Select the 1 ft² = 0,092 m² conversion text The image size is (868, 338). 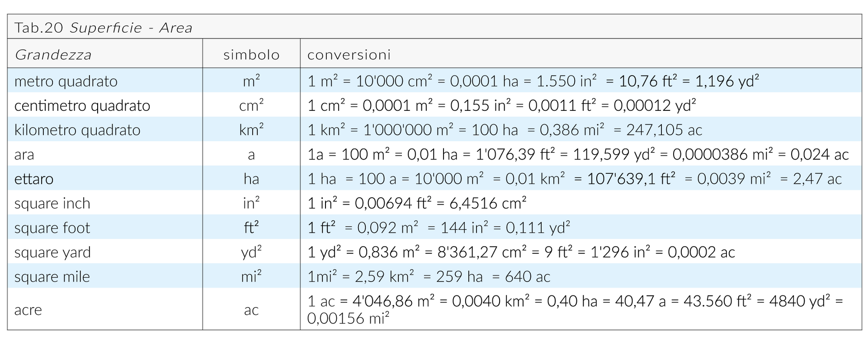pos(363,228)
